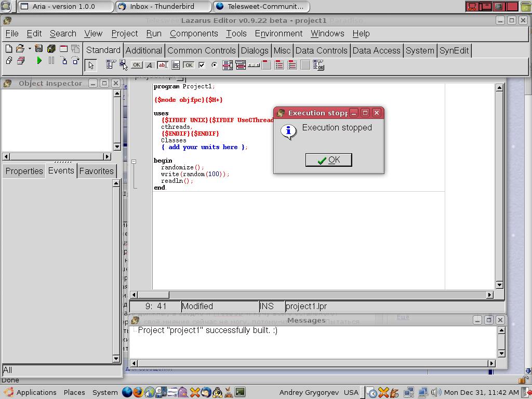Select the TToggleBox component in palette

189,65
